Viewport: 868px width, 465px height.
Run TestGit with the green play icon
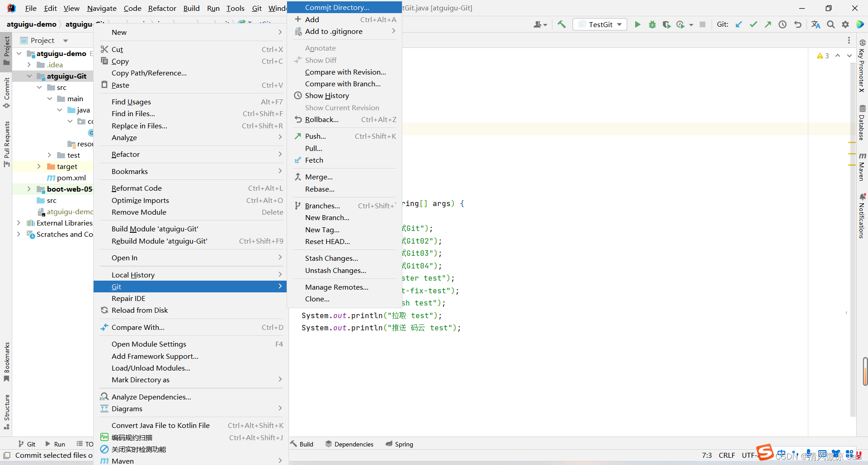[x=637, y=24]
